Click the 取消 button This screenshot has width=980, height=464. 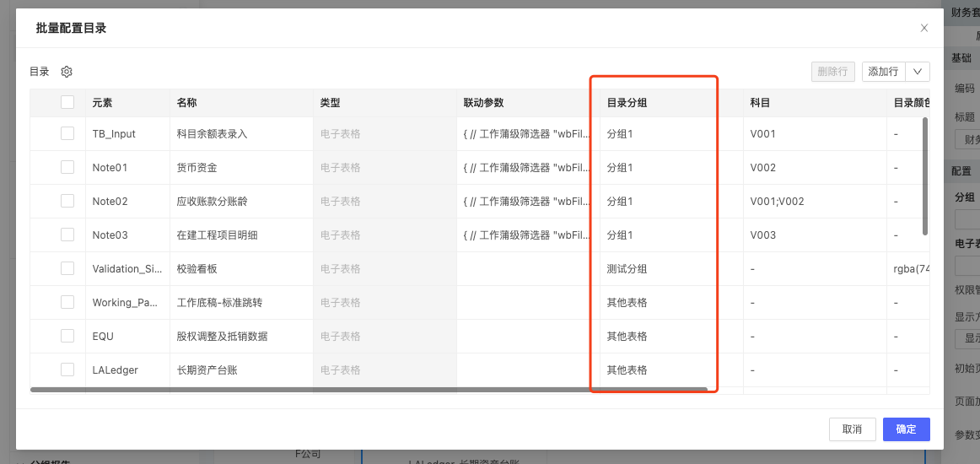[x=852, y=429]
